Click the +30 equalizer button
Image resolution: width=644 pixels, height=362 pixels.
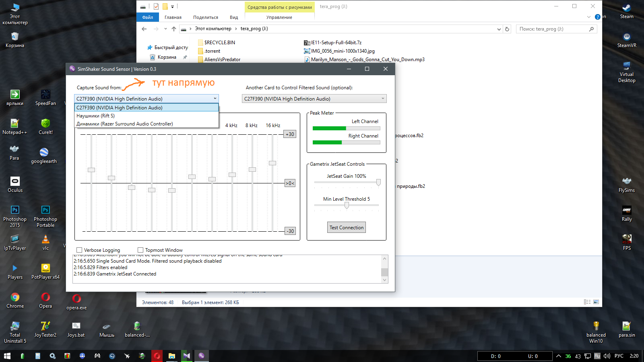tap(290, 134)
